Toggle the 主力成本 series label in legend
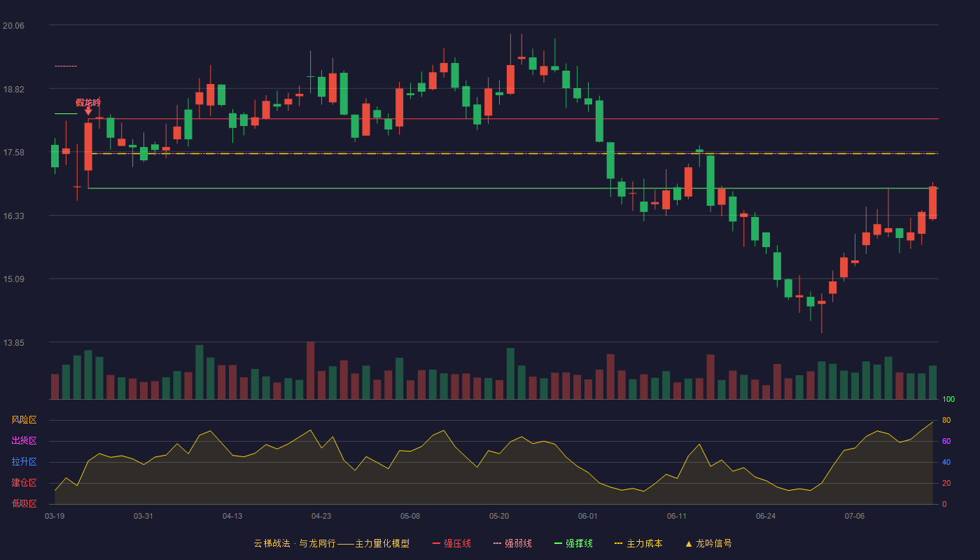 coord(644,543)
